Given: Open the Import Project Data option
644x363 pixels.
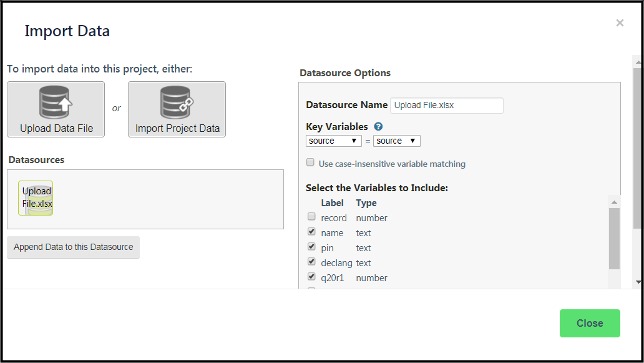Looking at the screenshot, I should pyautogui.click(x=177, y=109).
